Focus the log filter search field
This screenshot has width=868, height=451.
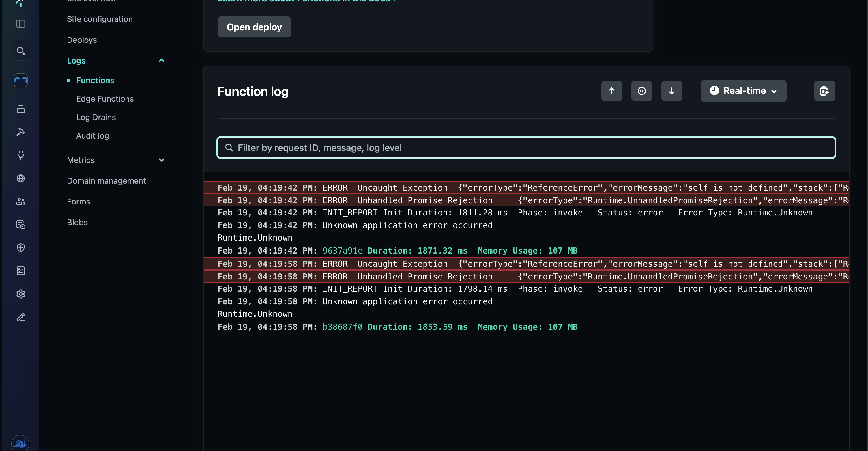tap(526, 148)
